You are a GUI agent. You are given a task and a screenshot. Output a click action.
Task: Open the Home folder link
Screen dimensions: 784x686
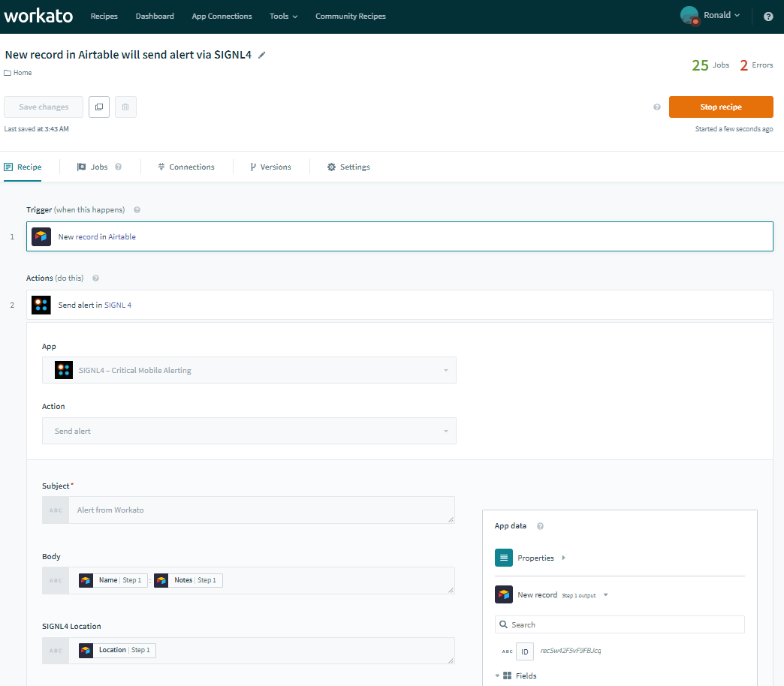point(23,73)
